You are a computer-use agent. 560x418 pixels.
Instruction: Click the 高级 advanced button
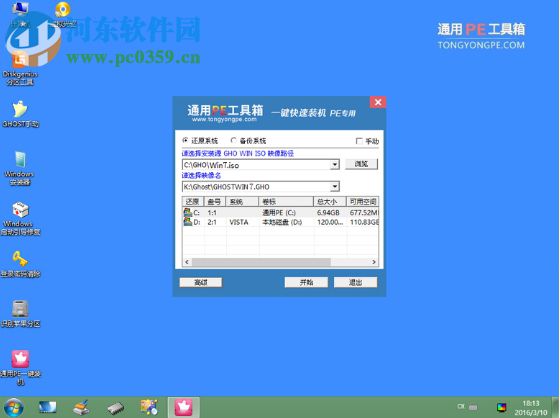(x=201, y=283)
